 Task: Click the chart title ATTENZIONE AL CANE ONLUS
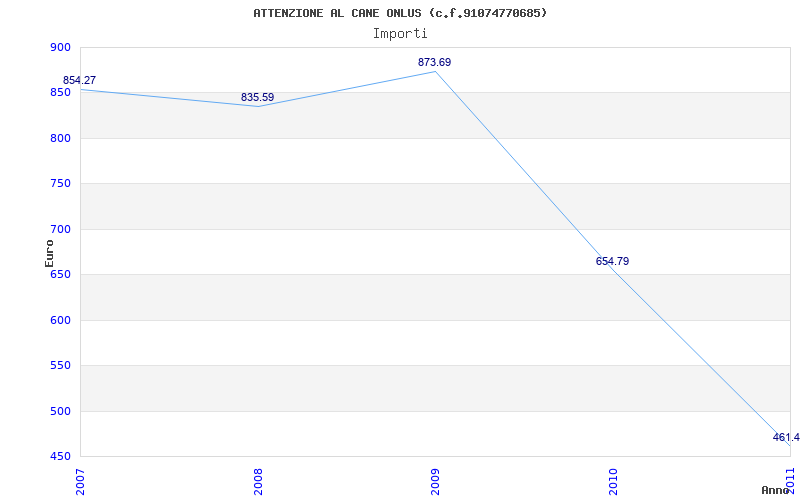pyautogui.click(x=400, y=13)
